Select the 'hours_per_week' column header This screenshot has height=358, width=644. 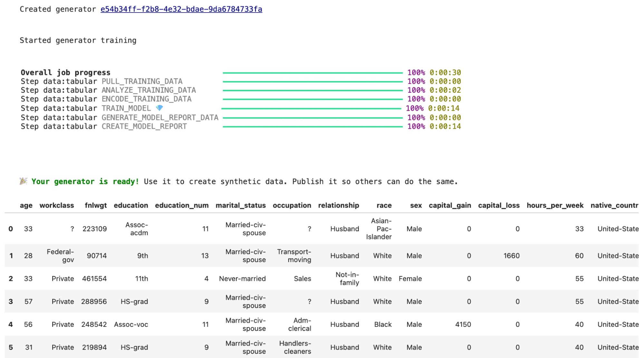pos(555,205)
